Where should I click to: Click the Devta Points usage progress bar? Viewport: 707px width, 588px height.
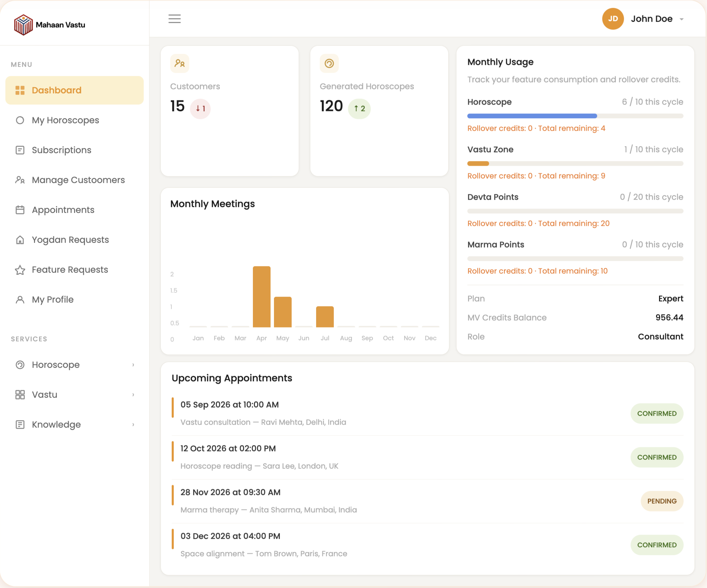(x=575, y=211)
